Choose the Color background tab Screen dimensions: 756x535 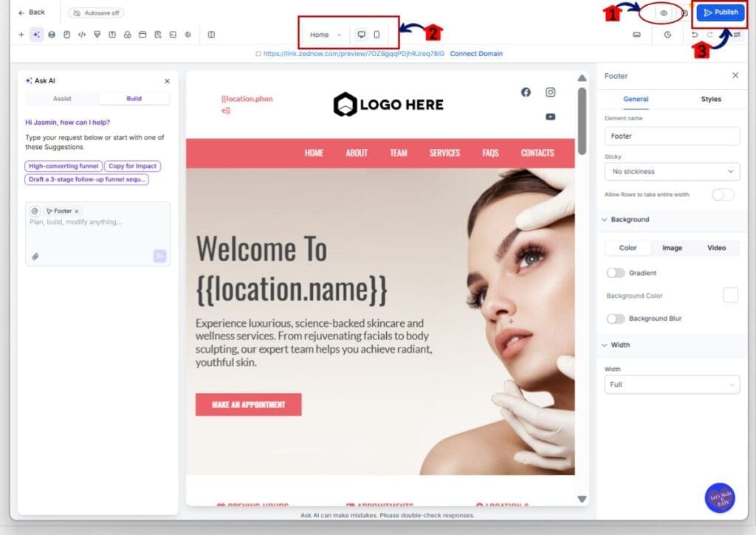[628, 248]
